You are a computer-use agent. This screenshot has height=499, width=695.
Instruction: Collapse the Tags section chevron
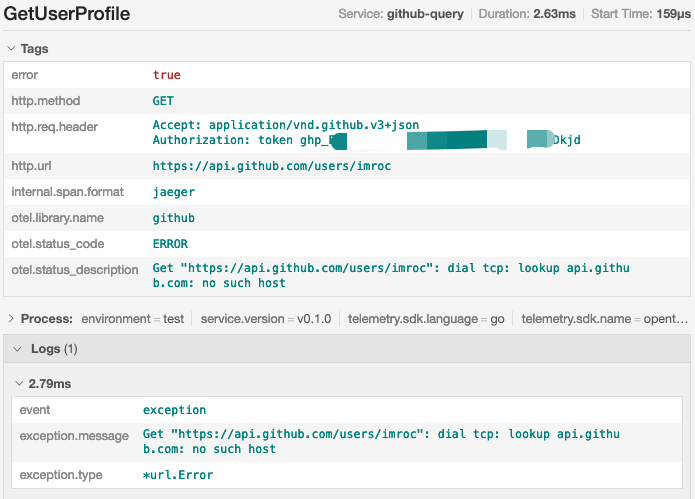point(11,49)
